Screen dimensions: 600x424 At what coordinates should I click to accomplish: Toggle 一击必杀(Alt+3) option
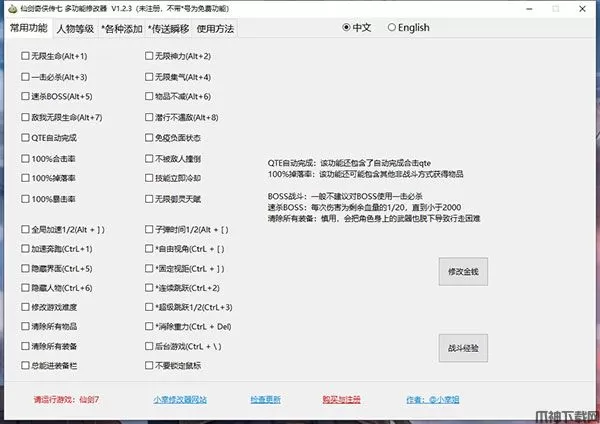[25, 76]
